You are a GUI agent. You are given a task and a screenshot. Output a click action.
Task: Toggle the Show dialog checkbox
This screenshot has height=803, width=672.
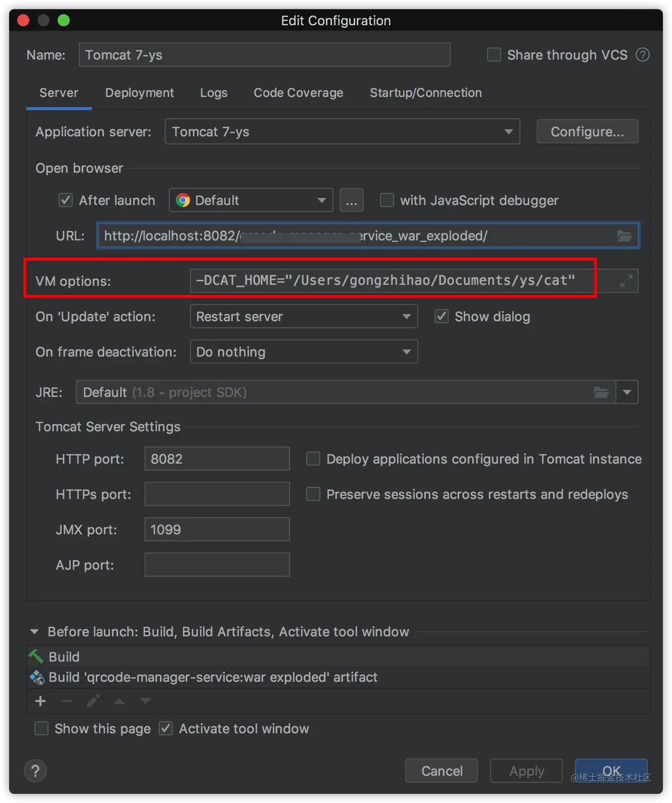point(442,317)
